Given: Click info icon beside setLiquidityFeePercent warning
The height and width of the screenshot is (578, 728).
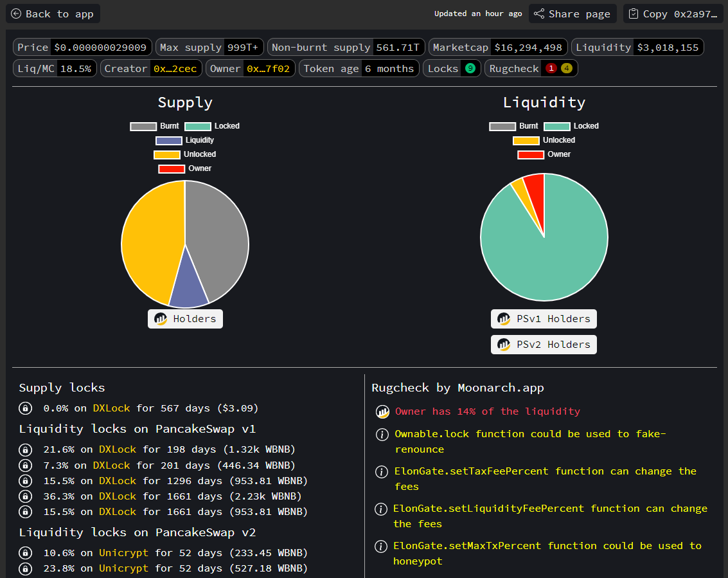Looking at the screenshot, I should [x=381, y=509].
